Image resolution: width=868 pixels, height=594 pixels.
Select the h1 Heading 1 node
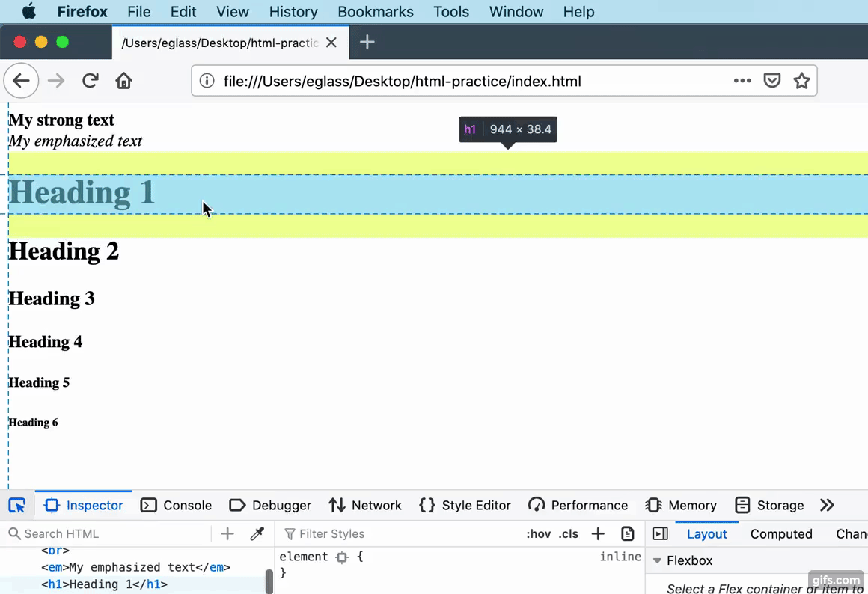tap(104, 584)
